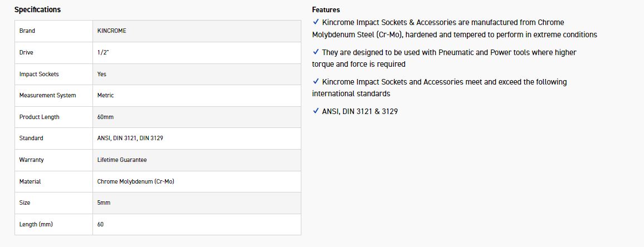
Task: Select the KINCROME brand value
Action: [x=111, y=31]
